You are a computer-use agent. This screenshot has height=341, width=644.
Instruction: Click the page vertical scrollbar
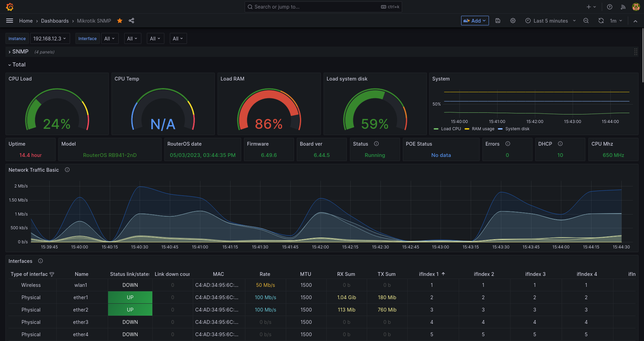[642, 55]
